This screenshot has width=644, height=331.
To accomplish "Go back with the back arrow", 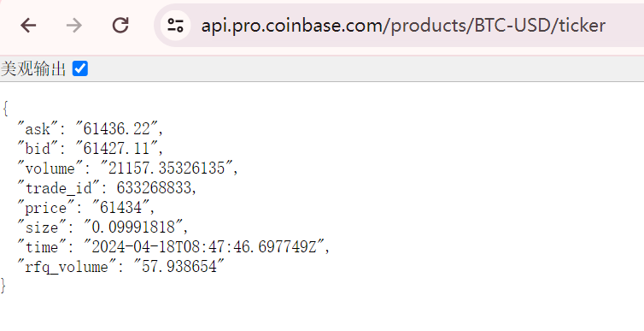I will tap(28, 26).
